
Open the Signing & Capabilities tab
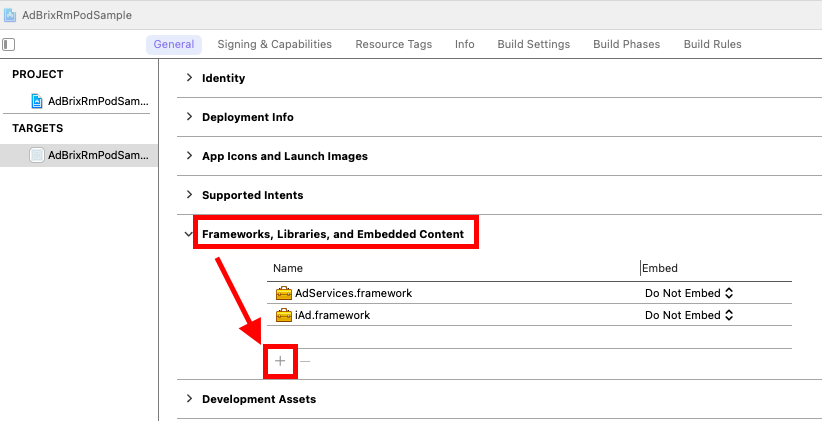[x=275, y=45]
